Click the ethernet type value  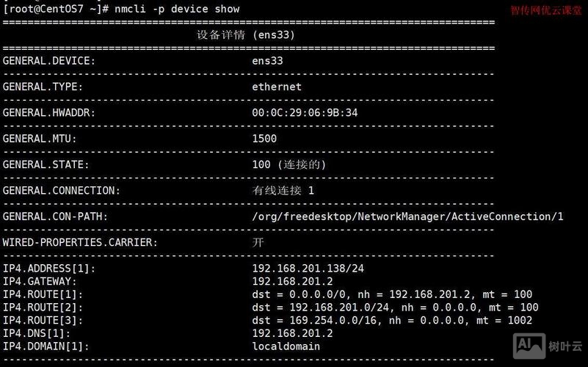point(276,87)
